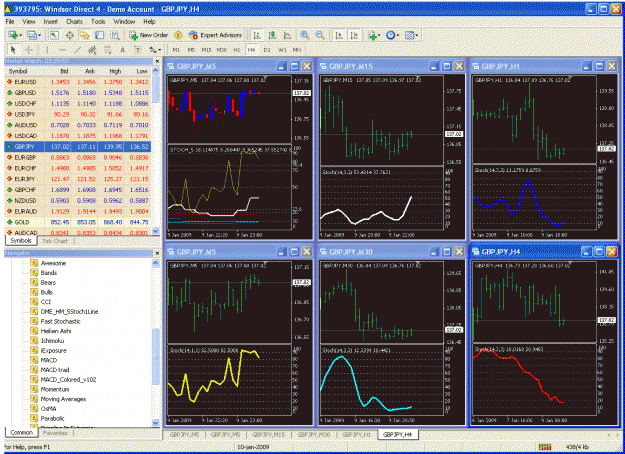Viewport: 625px width, 454px height.
Task: Open the File menu
Action: (x=10, y=22)
